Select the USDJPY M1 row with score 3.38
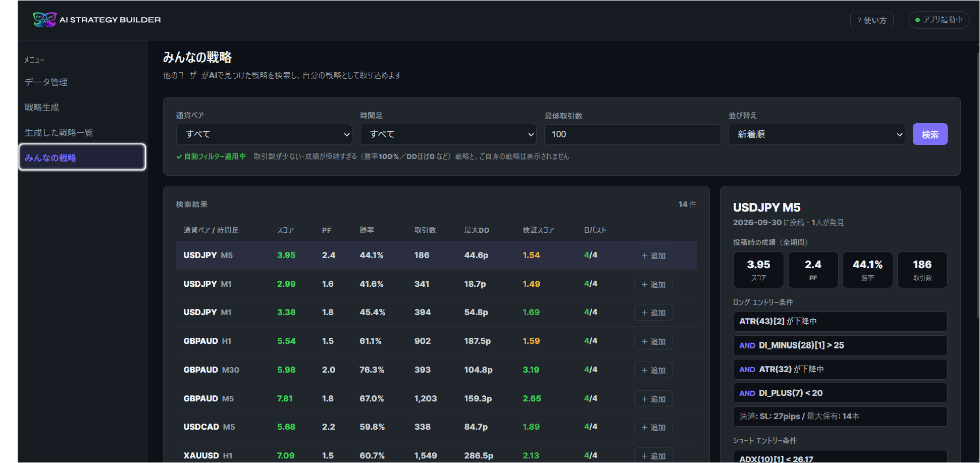The width and height of the screenshot is (980, 463). tap(436, 313)
